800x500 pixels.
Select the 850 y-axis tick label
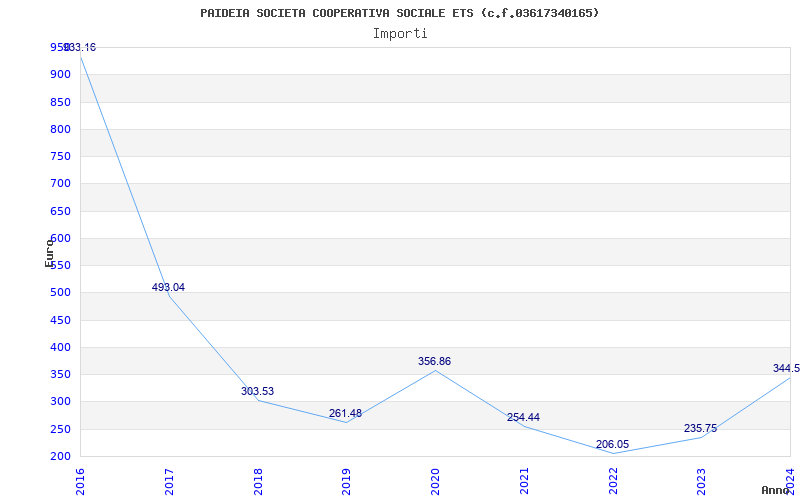tap(60, 102)
